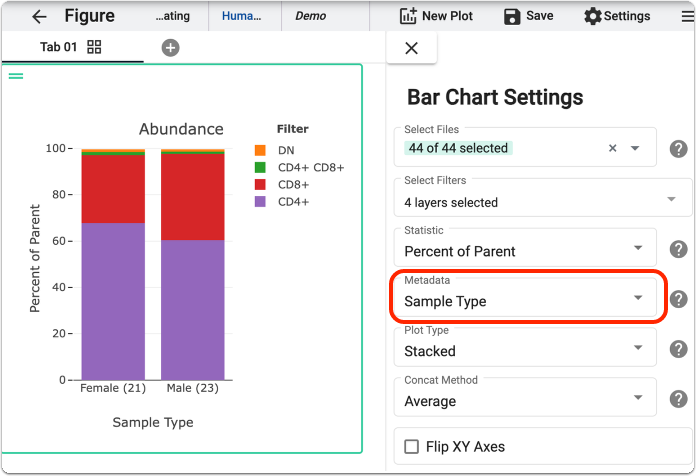Click the Settings button label
The image size is (696, 476).
coord(627,16)
